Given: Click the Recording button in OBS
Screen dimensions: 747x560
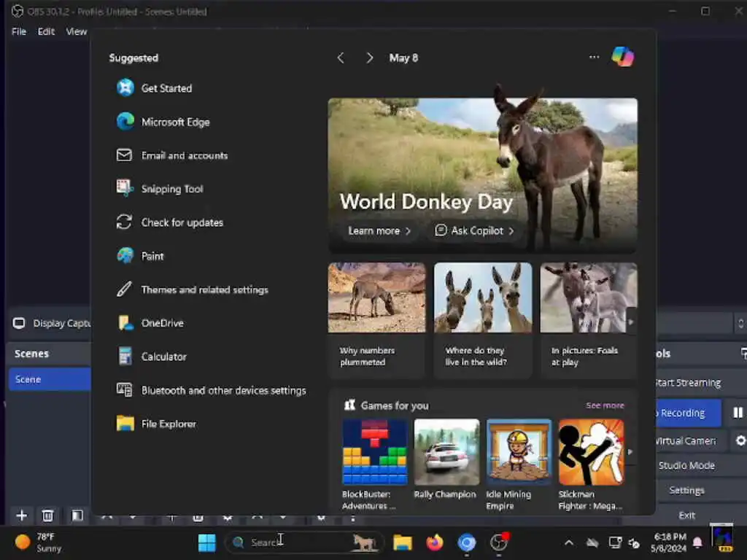Looking at the screenshot, I should [688, 413].
